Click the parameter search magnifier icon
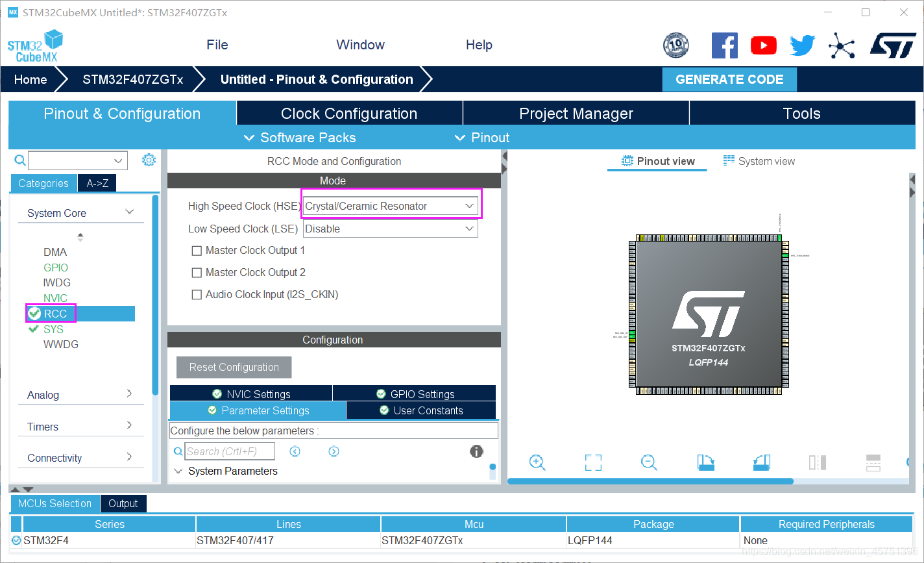 tap(178, 451)
